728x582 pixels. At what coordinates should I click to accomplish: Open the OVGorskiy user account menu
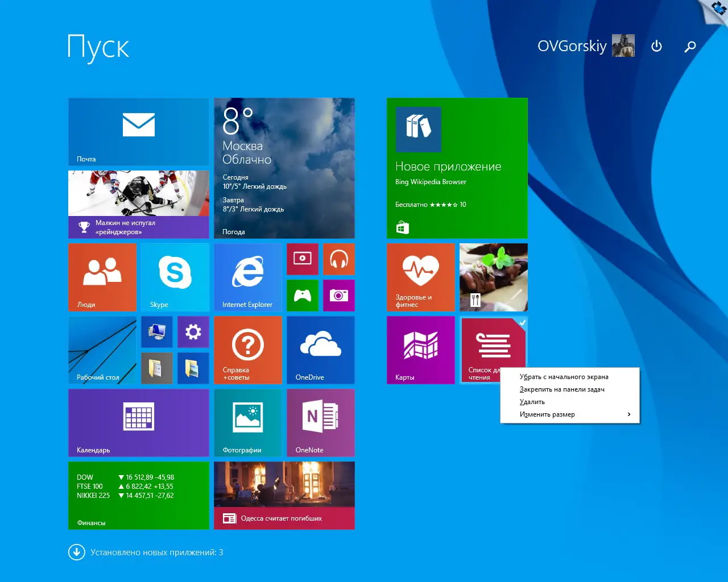point(586,46)
